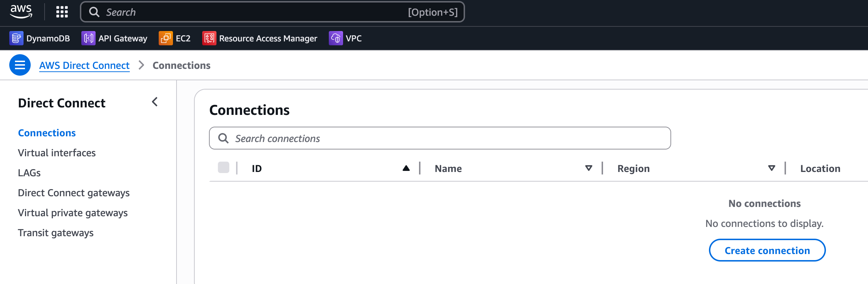This screenshot has width=868, height=284.
Task: Click the Name column header
Action: click(x=448, y=168)
